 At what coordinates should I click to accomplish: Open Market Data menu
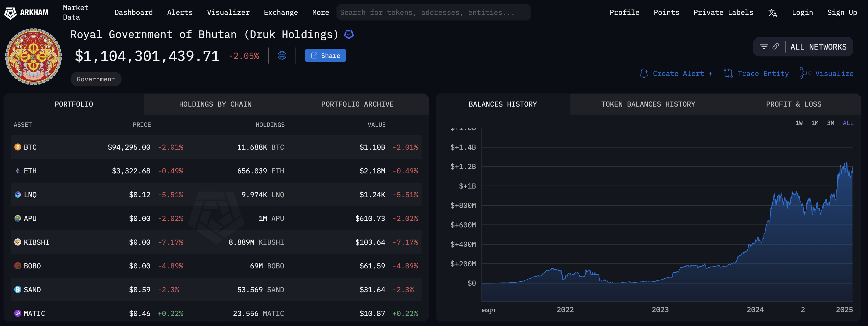76,12
